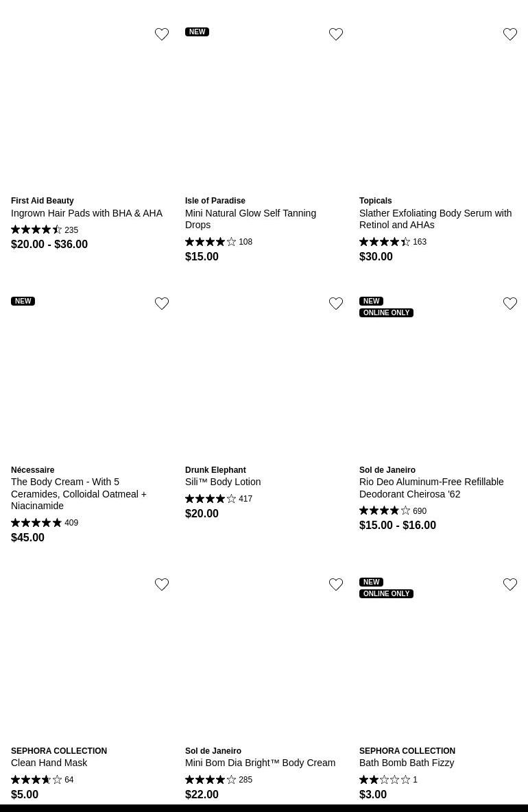Add Mini Natural Glow Drops to Loves
The width and height of the screenshot is (528, 812).
pyautogui.click(x=336, y=34)
